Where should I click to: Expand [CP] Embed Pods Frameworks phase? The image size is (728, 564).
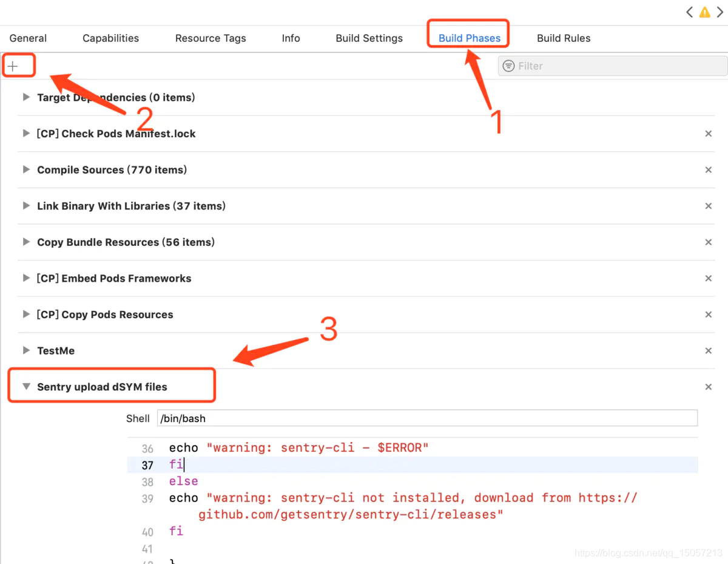pyautogui.click(x=26, y=278)
